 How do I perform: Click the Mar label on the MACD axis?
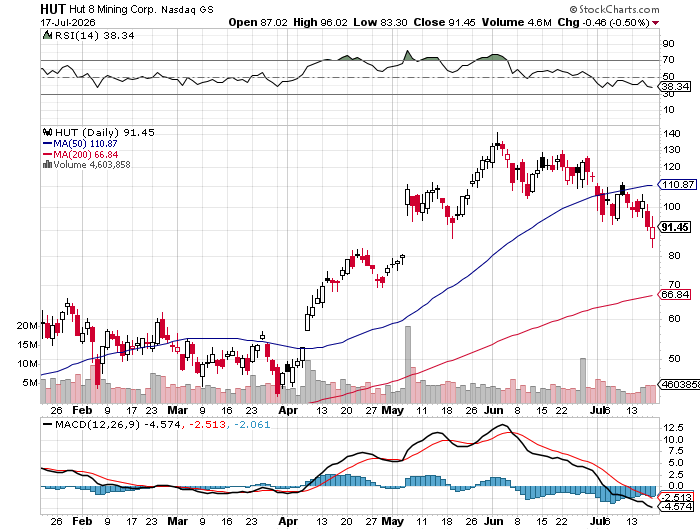[x=177, y=522]
